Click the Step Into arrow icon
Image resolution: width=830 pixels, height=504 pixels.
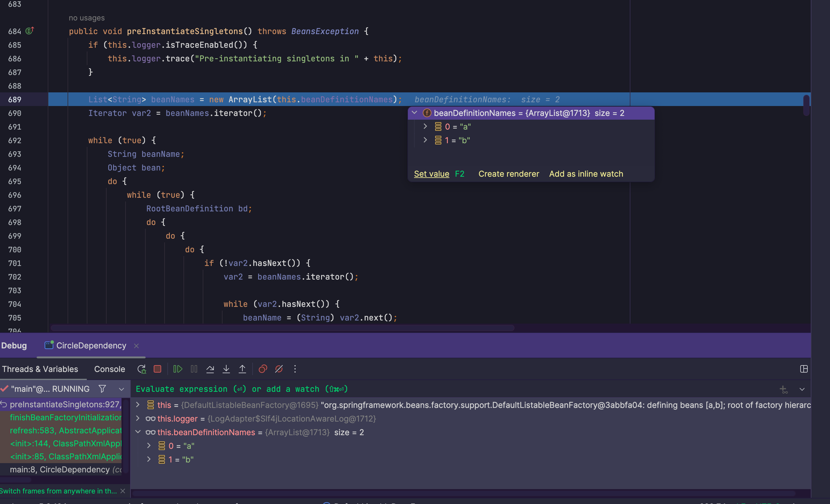click(226, 369)
